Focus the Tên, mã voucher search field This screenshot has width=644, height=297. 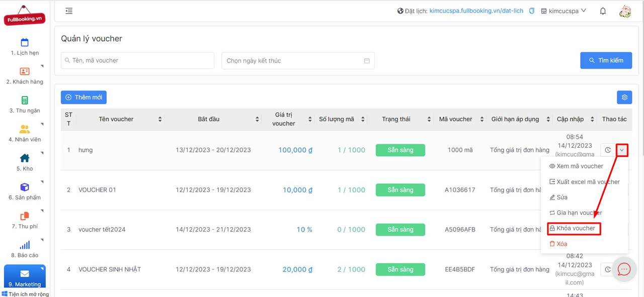pos(137,61)
